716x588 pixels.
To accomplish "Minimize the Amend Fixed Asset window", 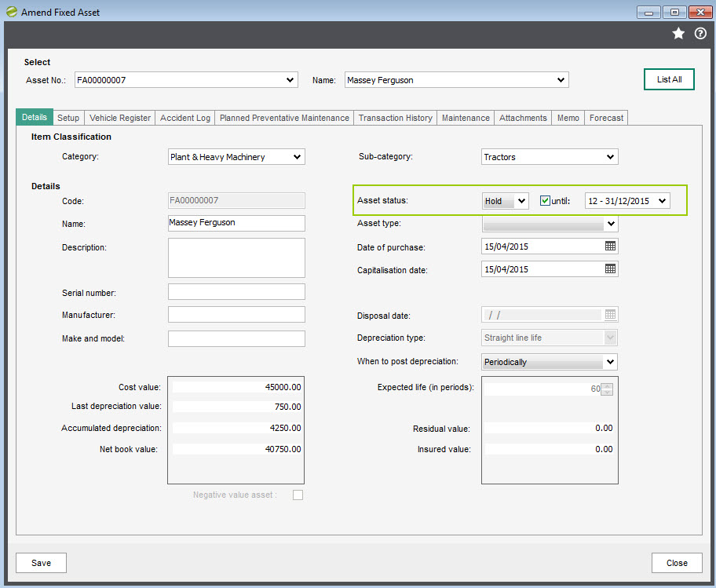I will click(648, 13).
